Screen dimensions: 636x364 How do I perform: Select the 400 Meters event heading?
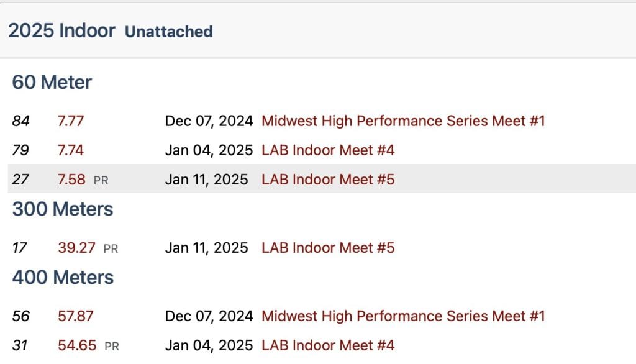coord(63,277)
